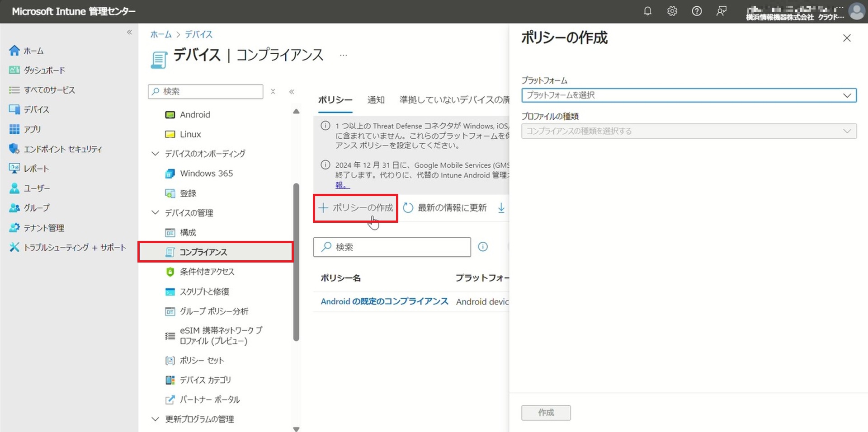Open ポリシー セット item
Screen dimensions: 868x432
(x=195, y=361)
